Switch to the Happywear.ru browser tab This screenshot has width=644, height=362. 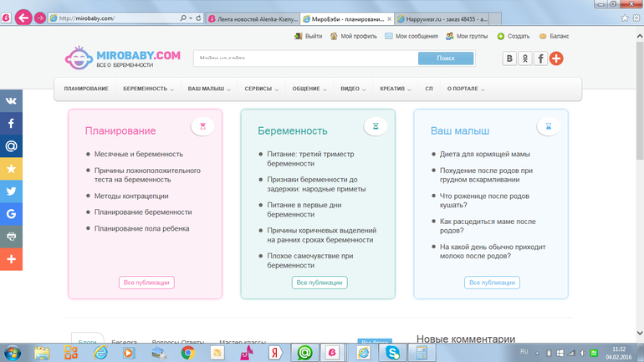click(449, 18)
